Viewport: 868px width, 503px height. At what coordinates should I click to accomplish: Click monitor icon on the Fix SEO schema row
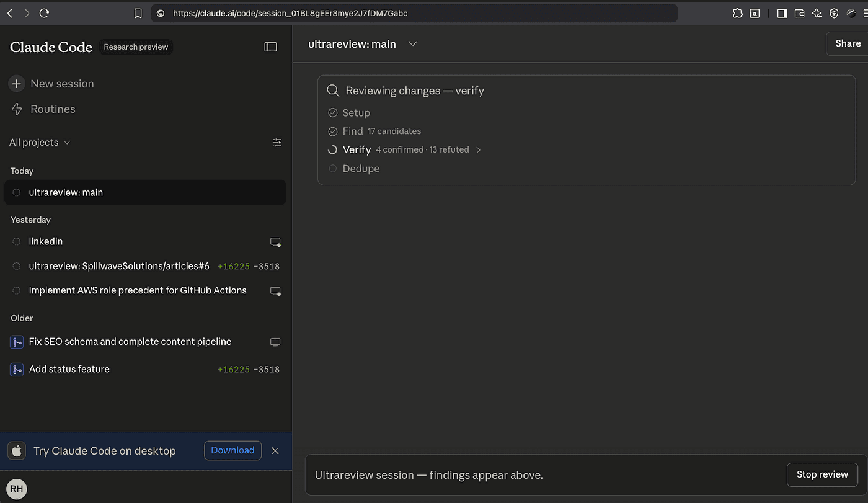[275, 342]
